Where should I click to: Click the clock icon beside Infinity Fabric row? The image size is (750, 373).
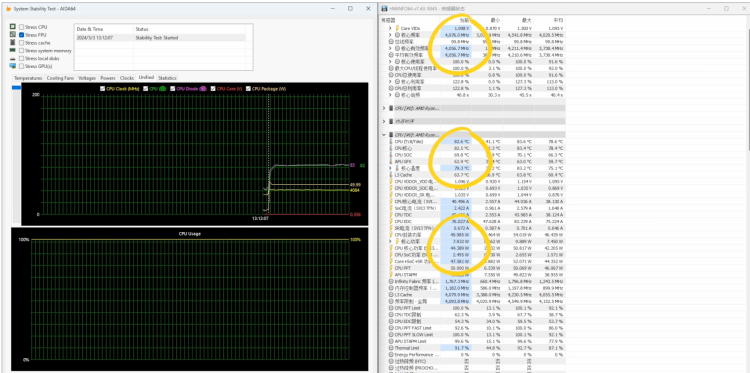pos(392,281)
